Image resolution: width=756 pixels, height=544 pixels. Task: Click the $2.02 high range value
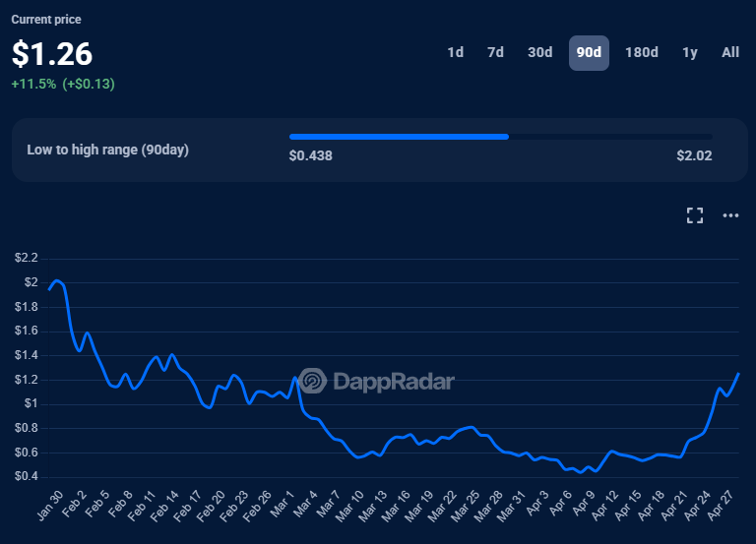pyautogui.click(x=694, y=155)
